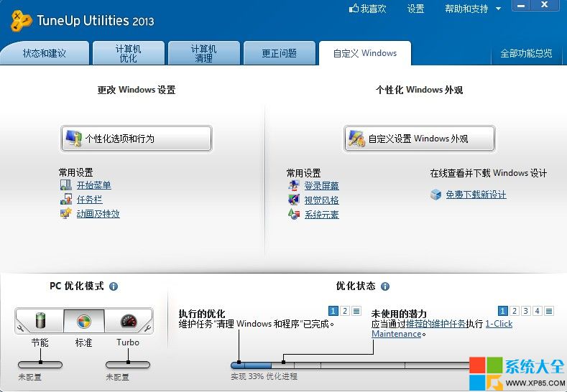This screenshot has height=392, width=567.
Task: Open the 推荐的维护任务 link
Action: point(435,324)
